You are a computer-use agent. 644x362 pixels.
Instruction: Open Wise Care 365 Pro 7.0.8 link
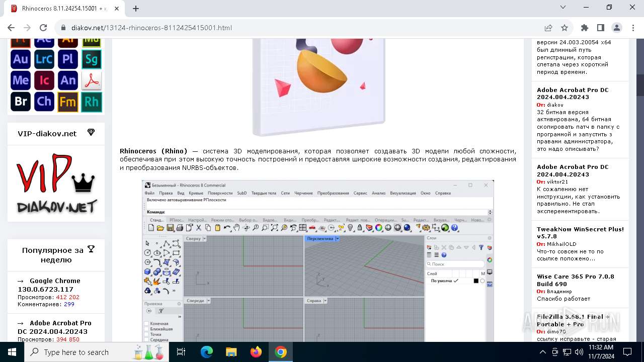tap(576, 280)
